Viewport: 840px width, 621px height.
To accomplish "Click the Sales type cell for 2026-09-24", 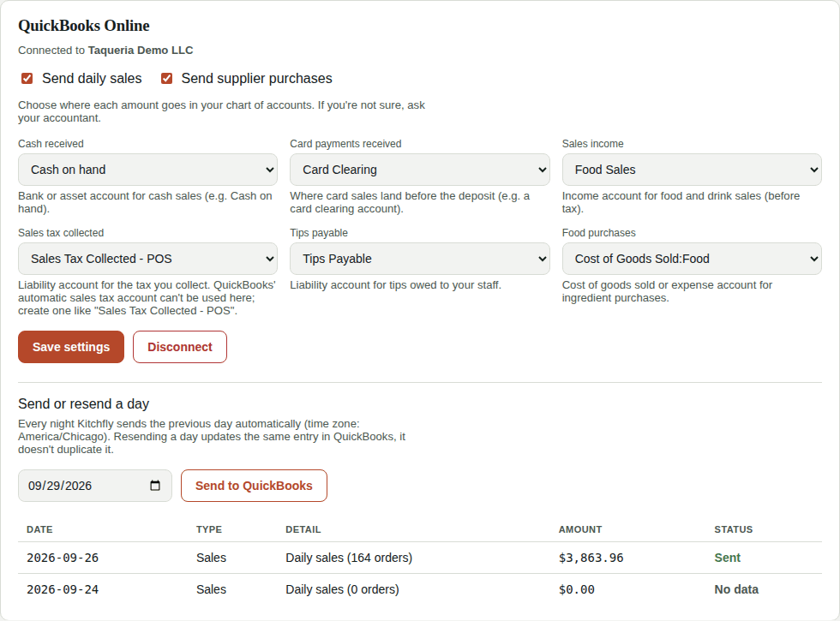I will tap(211, 589).
